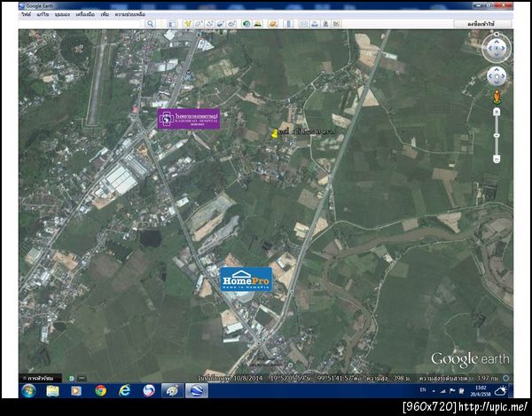Select the Add Polygon tool
Viewport: 532px width, 416px height.
coord(199,24)
